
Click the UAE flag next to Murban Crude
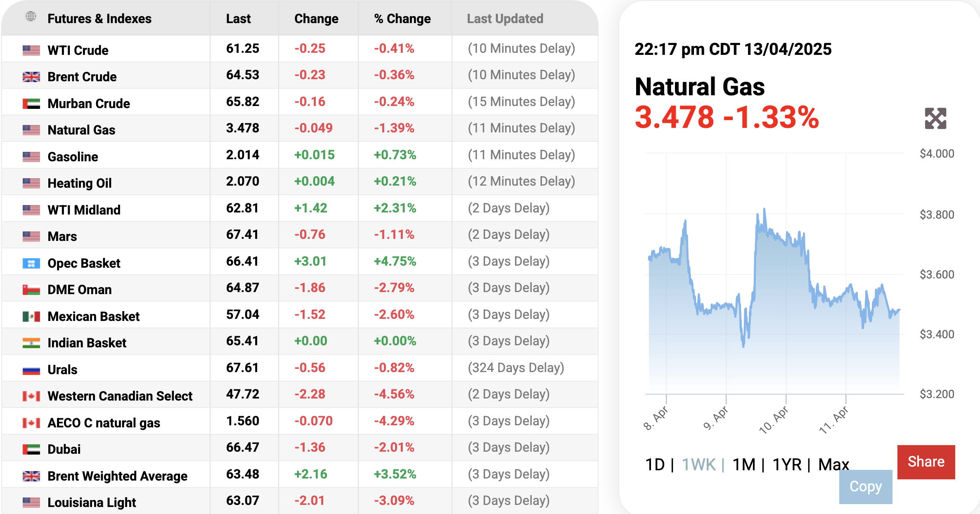click(x=31, y=104)
